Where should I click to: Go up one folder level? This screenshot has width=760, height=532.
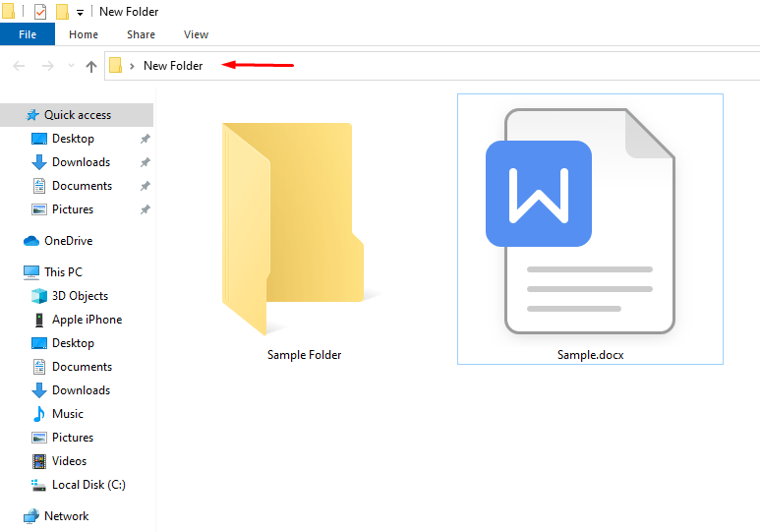coord(91,67)
